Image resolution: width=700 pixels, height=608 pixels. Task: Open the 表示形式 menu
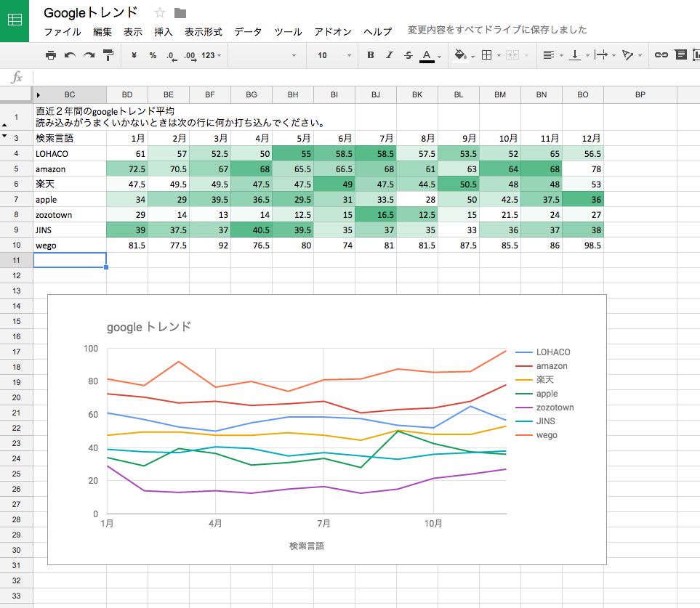[204, 32]
